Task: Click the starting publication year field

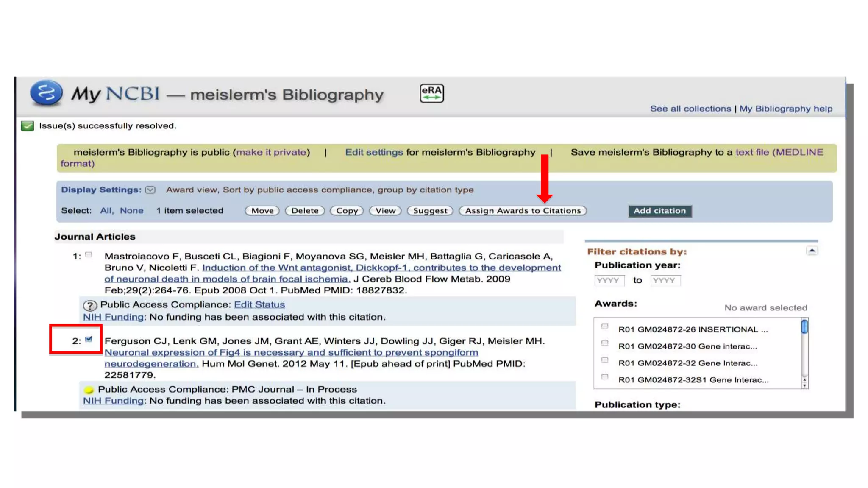Action: [609, 280]
